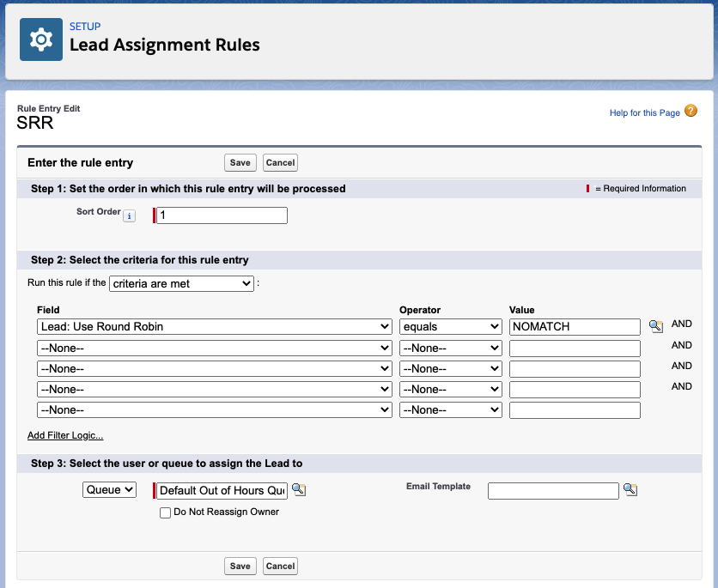
Task: Focus the Sort Order input field
Action: (222, 215)
